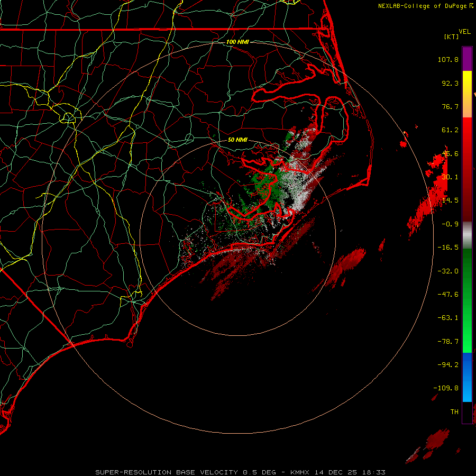This screenshot has width=476, height=476.
Task: Select the -78.7 scale value
Action: click(448, 341)
